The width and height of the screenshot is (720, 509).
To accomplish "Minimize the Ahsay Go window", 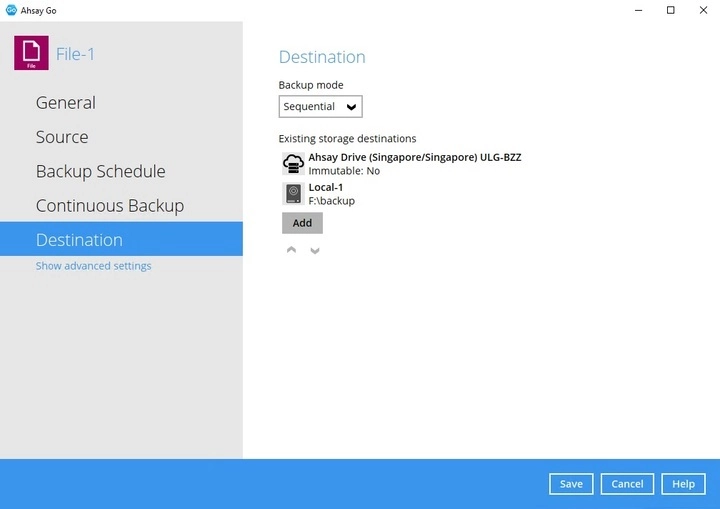I will pyautogui.click(x=638, y=10).
